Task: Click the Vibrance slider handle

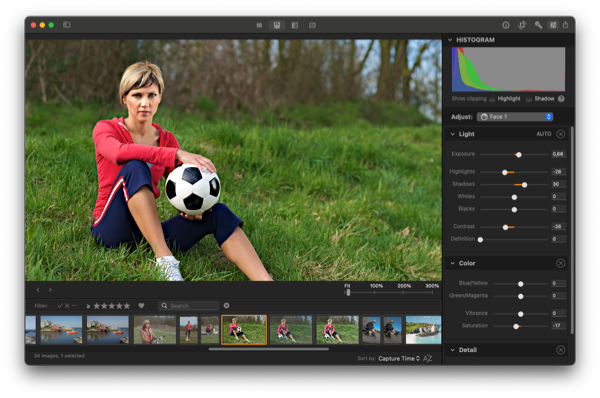Action: pyautogui.click(x=520, y=314)
